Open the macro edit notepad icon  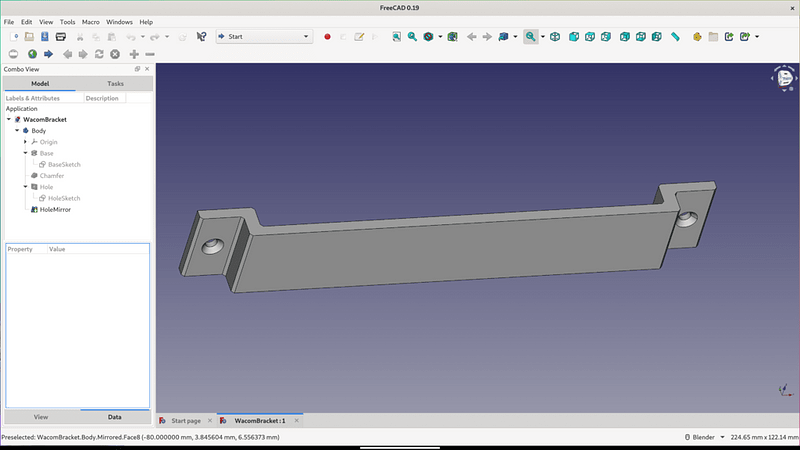359,37
